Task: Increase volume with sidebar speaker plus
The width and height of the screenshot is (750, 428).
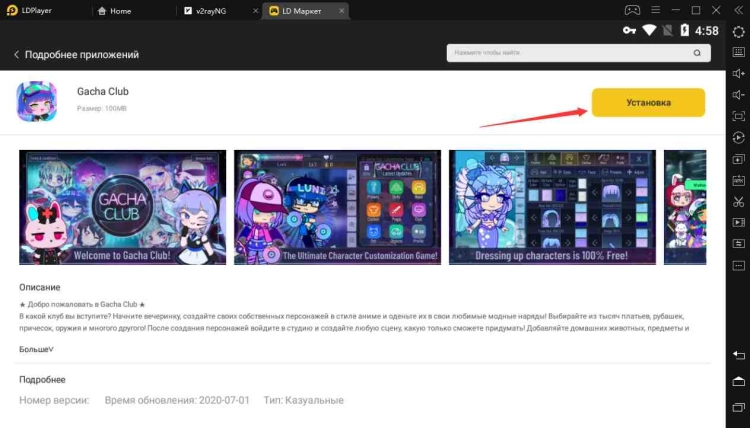Action: pos(739,73)
